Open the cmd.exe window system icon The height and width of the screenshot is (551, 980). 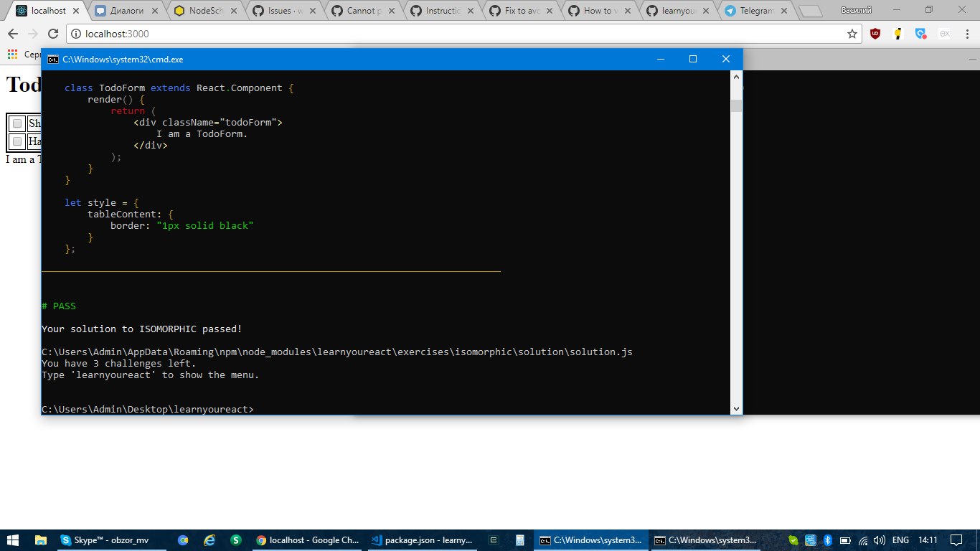coord(52,60)
